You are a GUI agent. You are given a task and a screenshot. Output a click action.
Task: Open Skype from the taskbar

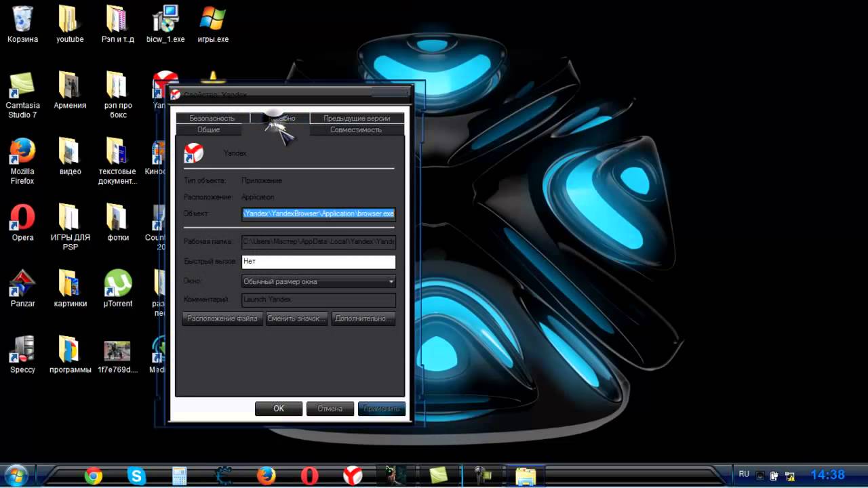coord(136,476)
